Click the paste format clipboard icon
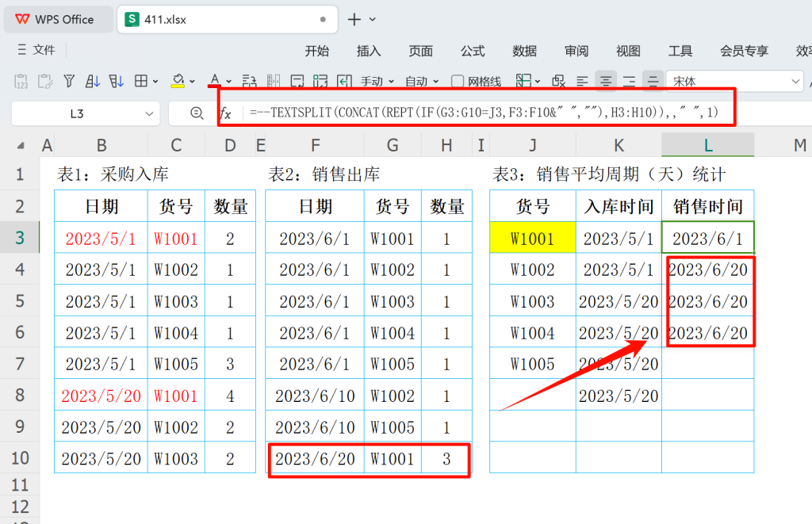 [45, 82]
